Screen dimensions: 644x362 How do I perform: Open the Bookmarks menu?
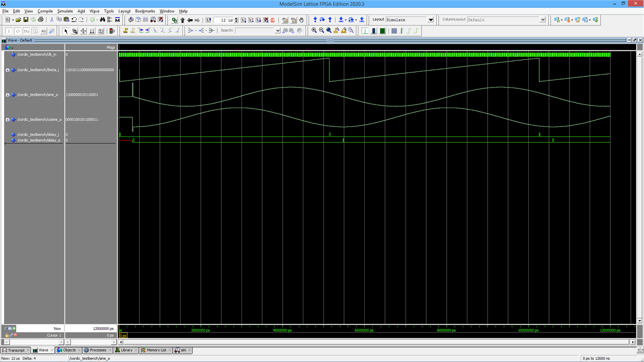coord(145,11)
